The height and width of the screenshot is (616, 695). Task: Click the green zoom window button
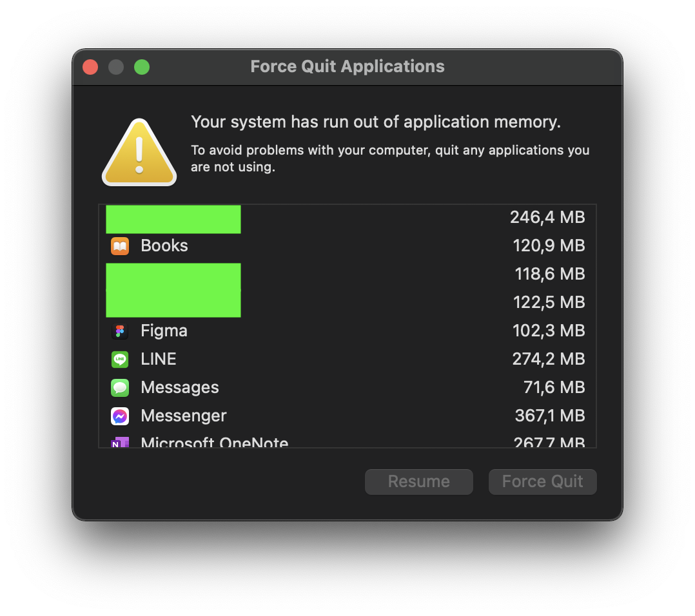(x=142, y=67)
